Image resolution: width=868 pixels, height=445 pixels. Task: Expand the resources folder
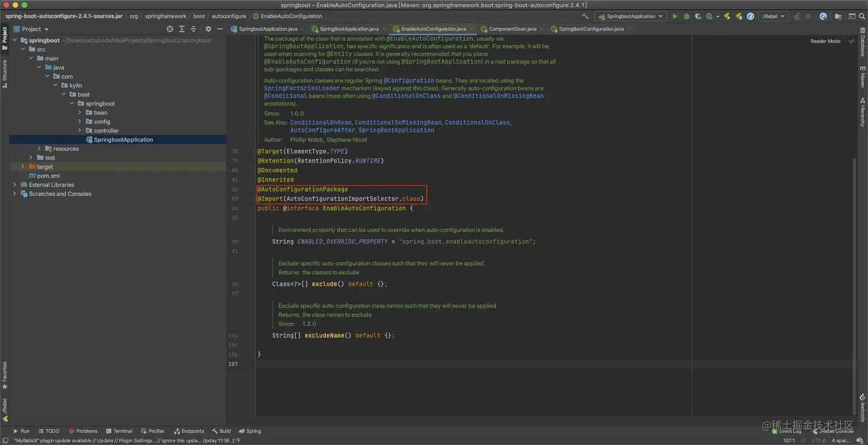pyautogui.click(x=39, y=149)
